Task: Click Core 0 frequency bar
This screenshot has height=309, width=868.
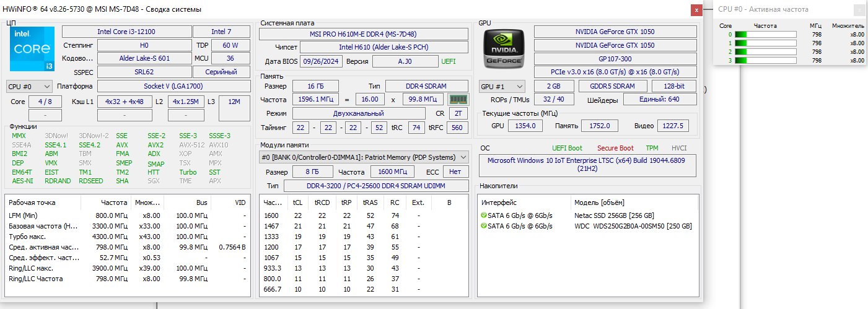Action: pyautogui.click(x=765, y=35)
